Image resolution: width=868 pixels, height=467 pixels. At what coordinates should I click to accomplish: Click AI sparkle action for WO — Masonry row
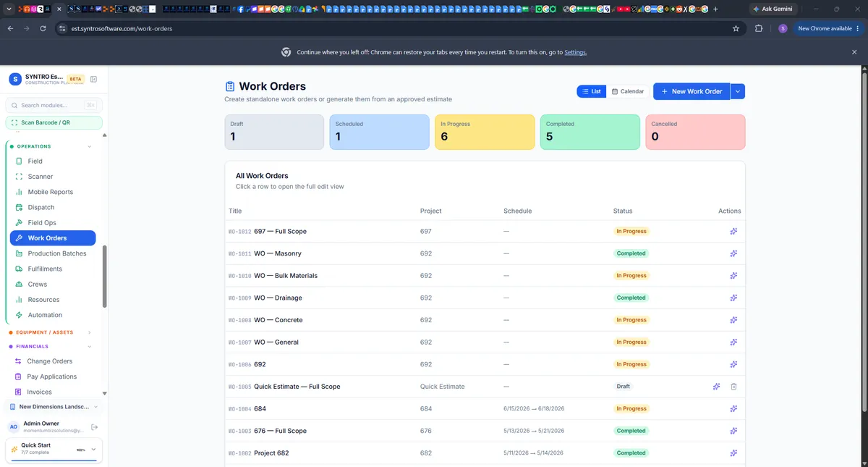click(733, 253)
